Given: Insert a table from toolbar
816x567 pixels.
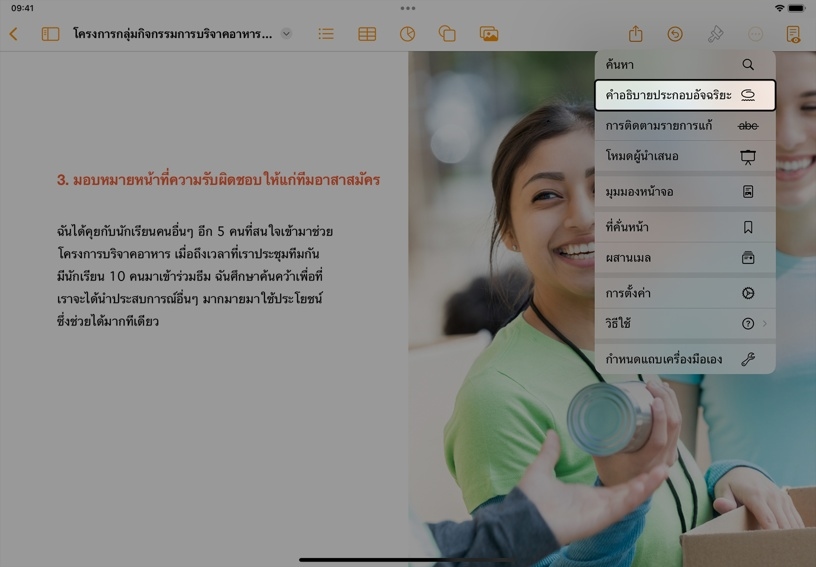Looking at the screenshot, I should (367, 34).
